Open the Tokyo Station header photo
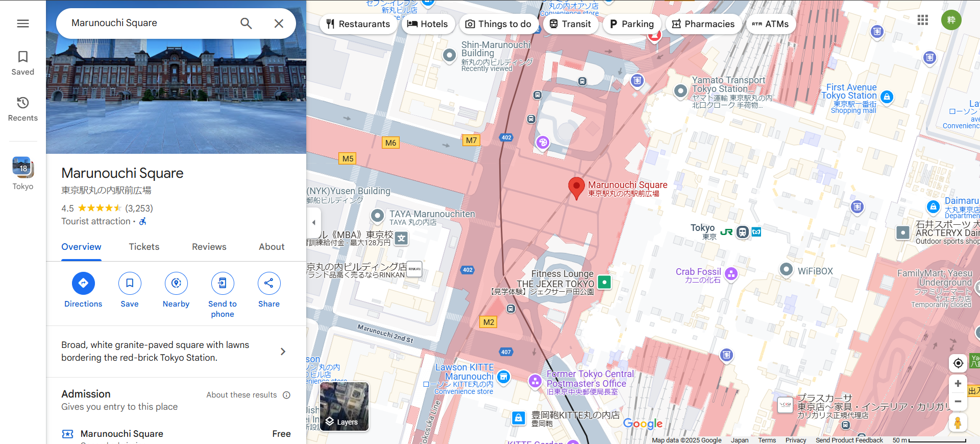The image size is (980, 444). click(176, 96)
